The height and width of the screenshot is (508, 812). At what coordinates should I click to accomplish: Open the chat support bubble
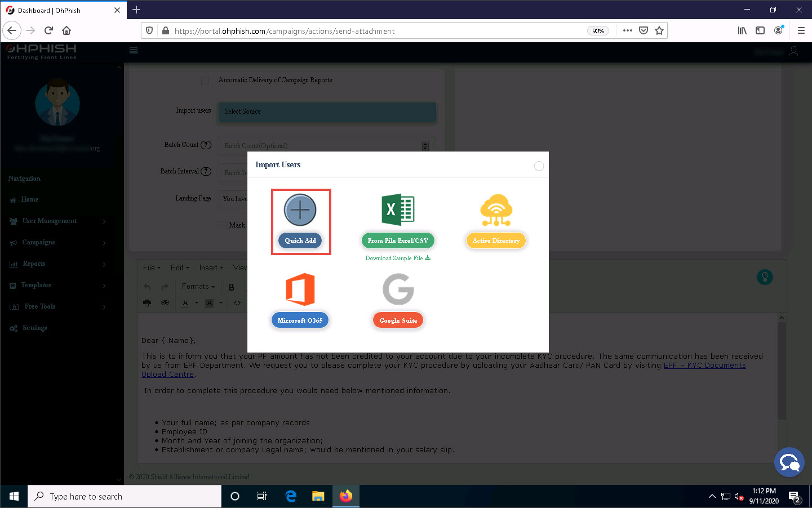(789, 462)
